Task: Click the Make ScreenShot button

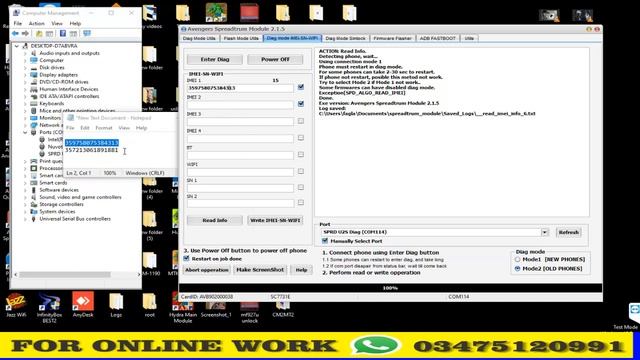Action: coord(260,270)
